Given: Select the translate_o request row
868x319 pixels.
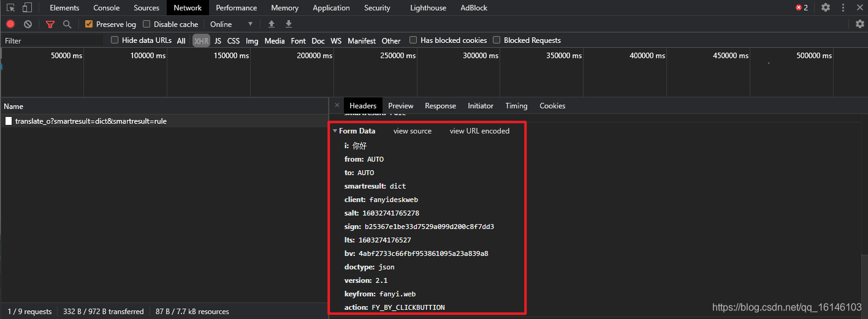Looking at the screenshot, I should tap(164, 121).
